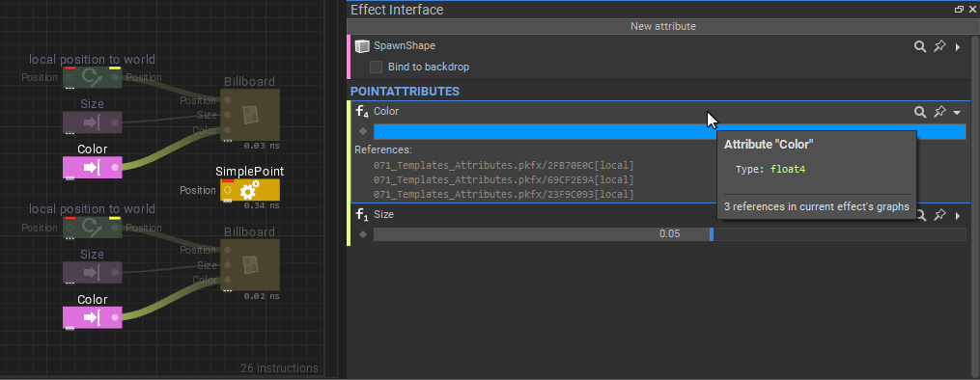Viewport: 980px width, 380px height.
Task: Click the References: label under Color
Action: pos(383,150)
